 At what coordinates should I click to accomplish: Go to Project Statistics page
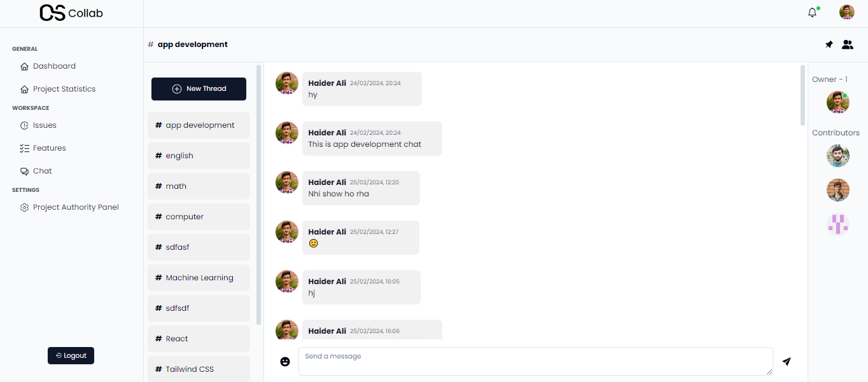(64, 89)
